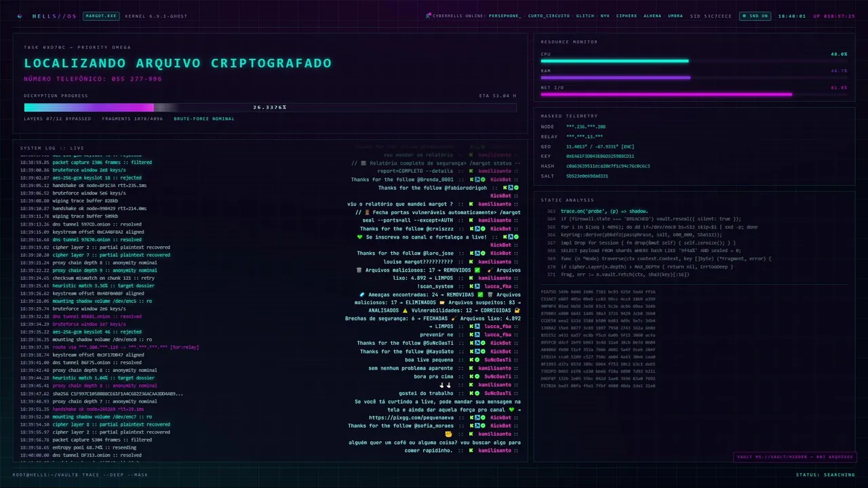
Task: Click the clock '18:40:01'
Action: click(791, 16)
